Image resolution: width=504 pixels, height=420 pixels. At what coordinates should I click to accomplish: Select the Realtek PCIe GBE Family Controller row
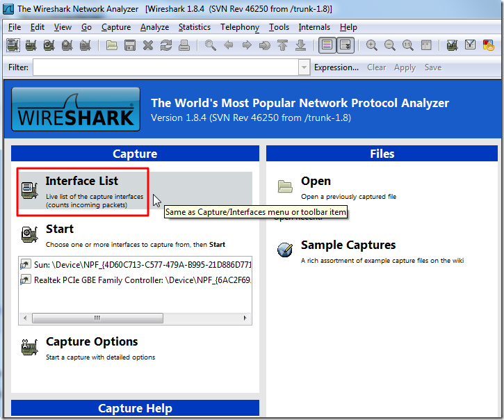pyautogui.click(x=135, y=280)
